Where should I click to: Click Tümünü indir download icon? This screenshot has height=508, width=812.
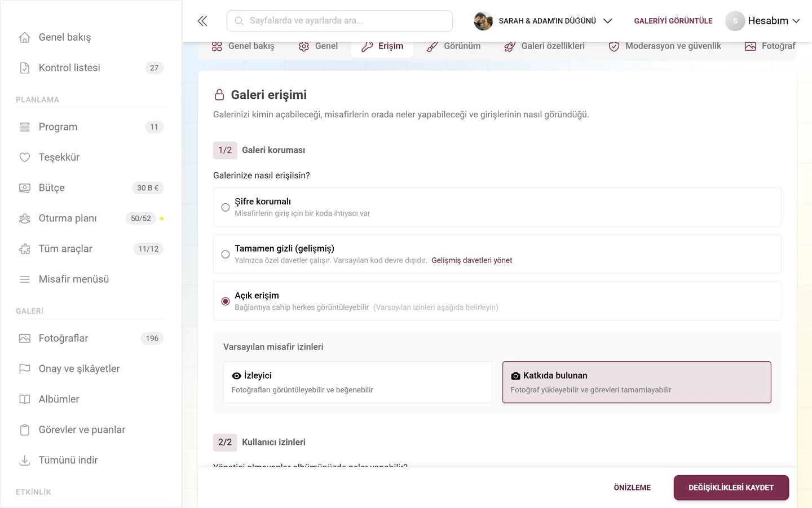point(25,460)
